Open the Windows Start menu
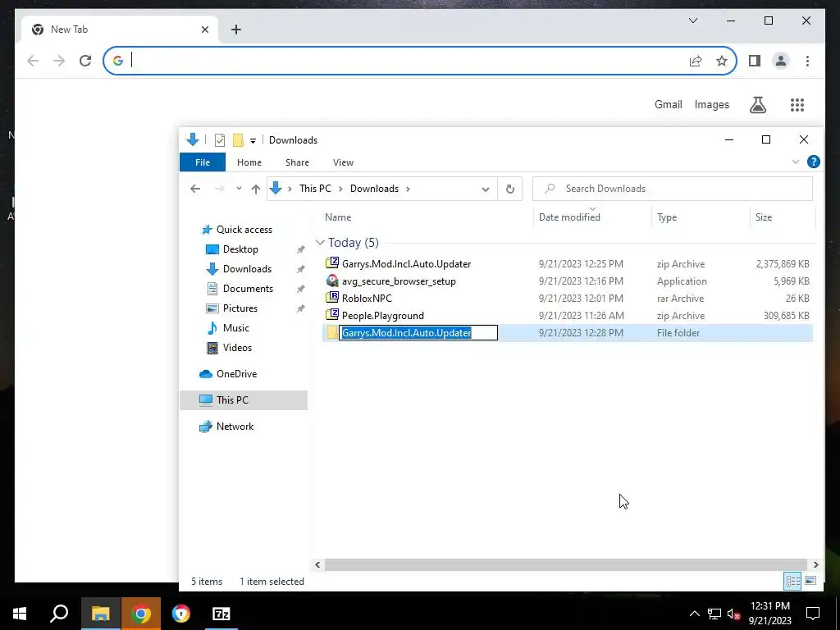This screenshot has width=840, height=630. (x=20, y=614)
